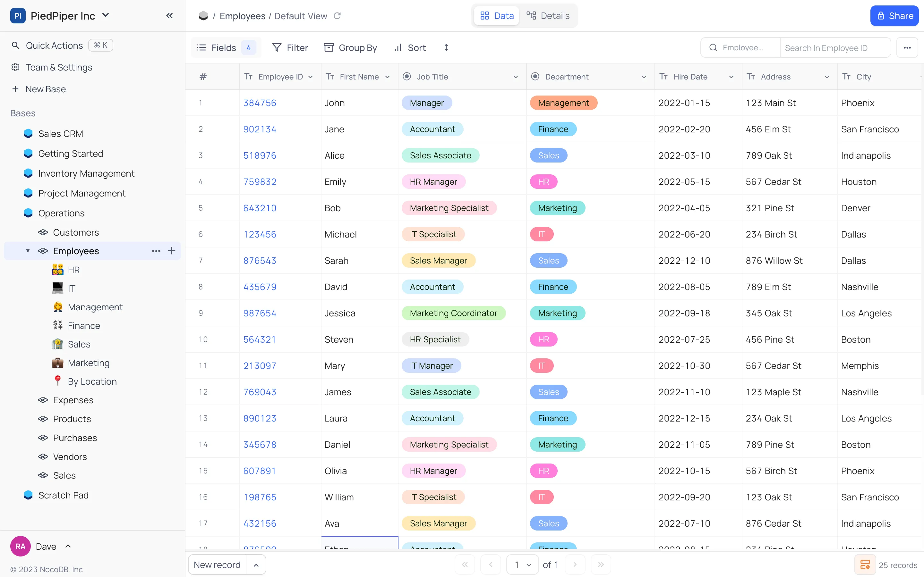Open the Filter toolbar option
The image size is (924, 577).
(x=290, y=48)
